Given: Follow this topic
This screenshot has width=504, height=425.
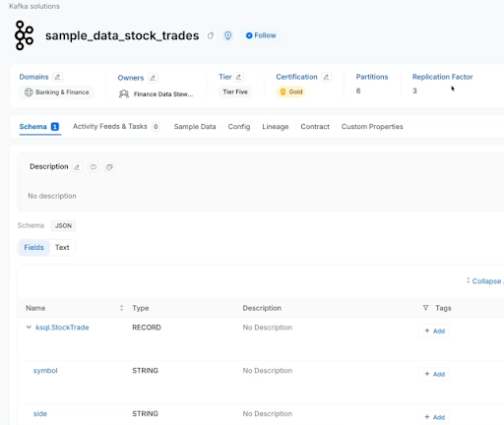Looking at the screenshot, I should 261,35.
